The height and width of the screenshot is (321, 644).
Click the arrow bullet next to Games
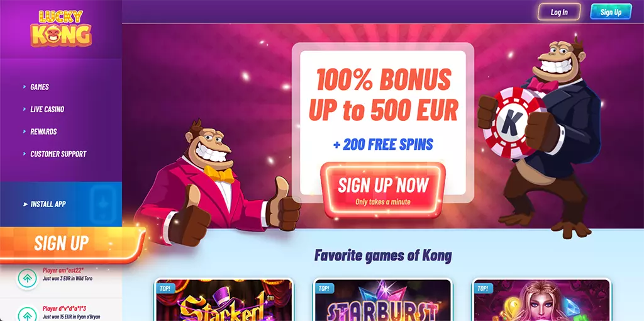pyautogui.click(x=25, y=87)
